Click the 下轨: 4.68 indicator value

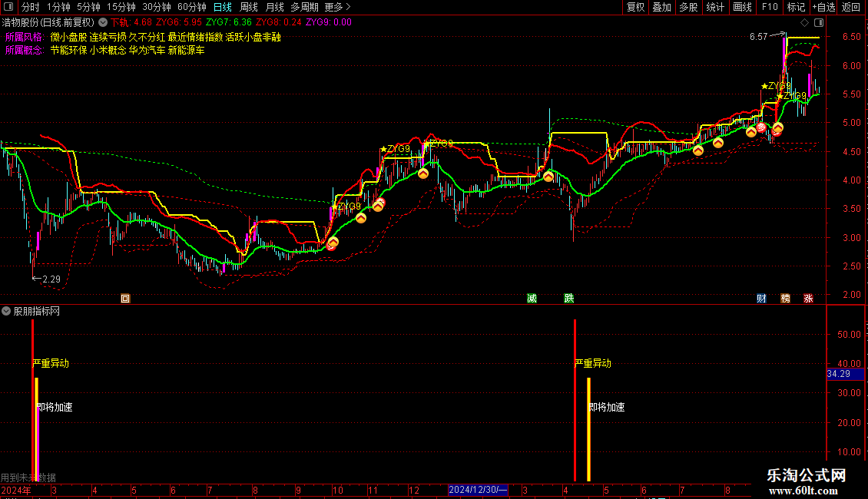tap(131, 23)
